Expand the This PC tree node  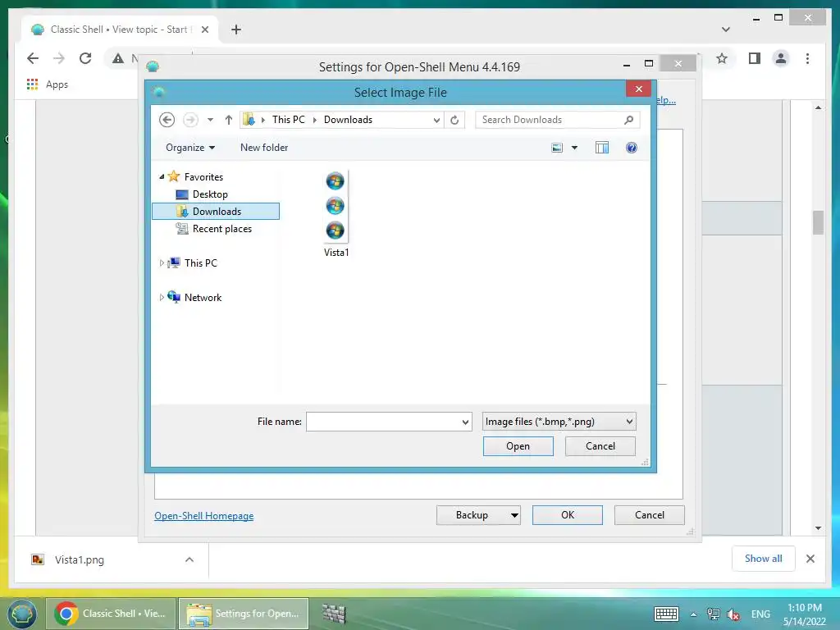pyautogui.click(x=162, y=263)
